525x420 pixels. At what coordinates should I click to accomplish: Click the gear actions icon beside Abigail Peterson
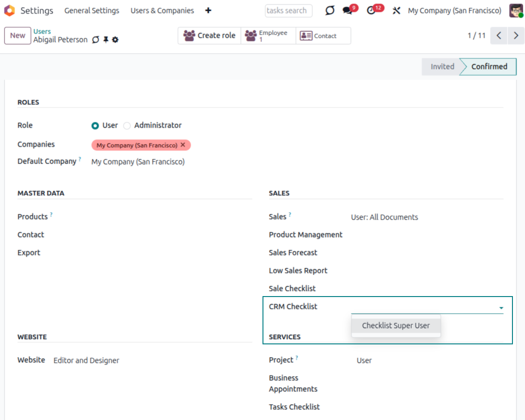(115, 40)
